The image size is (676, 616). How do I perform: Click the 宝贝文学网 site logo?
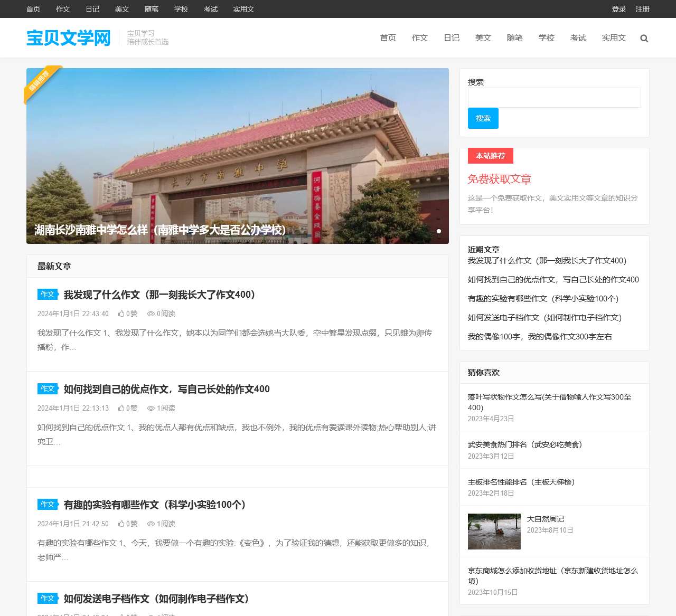click(x=69, y=38)
